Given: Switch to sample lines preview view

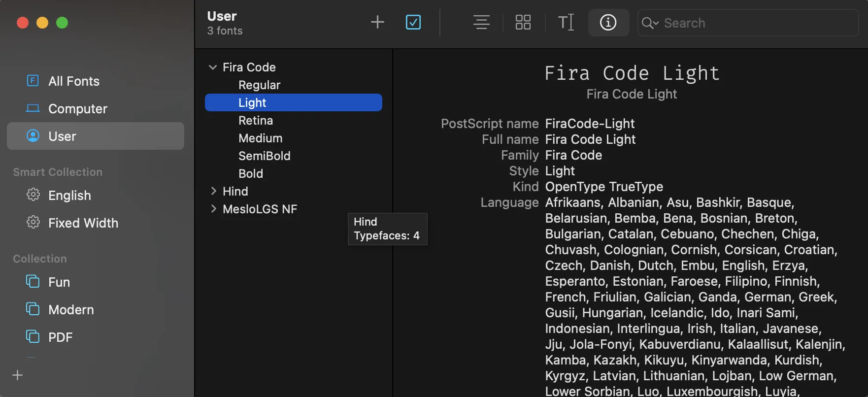Looking at the screenshot, I should click(481, 22).
